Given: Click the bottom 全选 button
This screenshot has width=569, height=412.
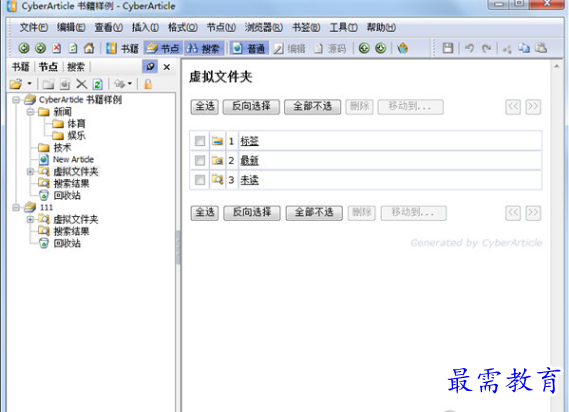Looking at the screenshot, I should pos(205,213).
